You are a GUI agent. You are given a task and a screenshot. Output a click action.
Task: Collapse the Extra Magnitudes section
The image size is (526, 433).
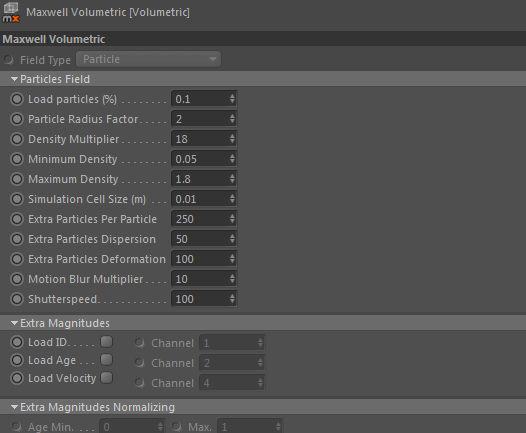click(x=14, y=323)
